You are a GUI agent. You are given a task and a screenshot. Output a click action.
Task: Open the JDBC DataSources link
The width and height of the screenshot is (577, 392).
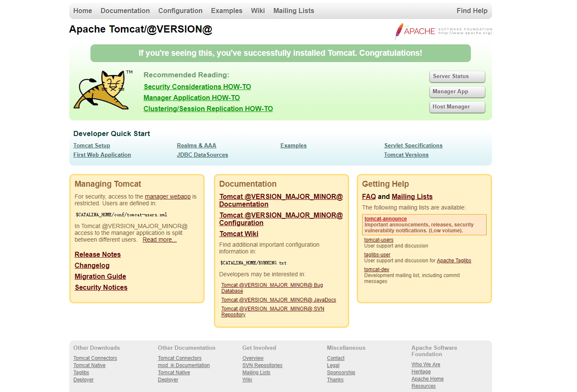pos(202,155)
